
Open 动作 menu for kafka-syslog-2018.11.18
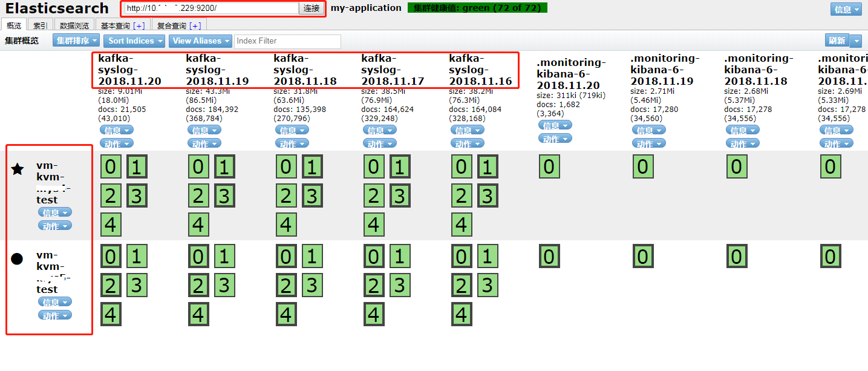tap(292, 143)
